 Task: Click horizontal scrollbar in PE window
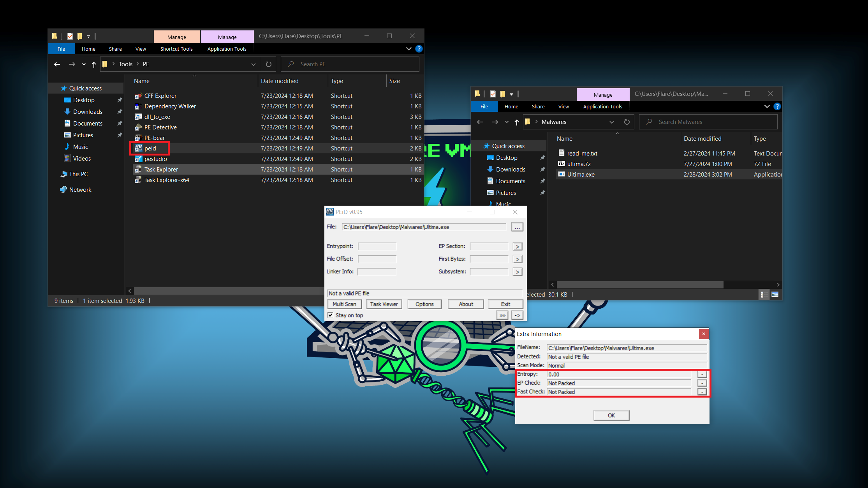tap(230, 291)
